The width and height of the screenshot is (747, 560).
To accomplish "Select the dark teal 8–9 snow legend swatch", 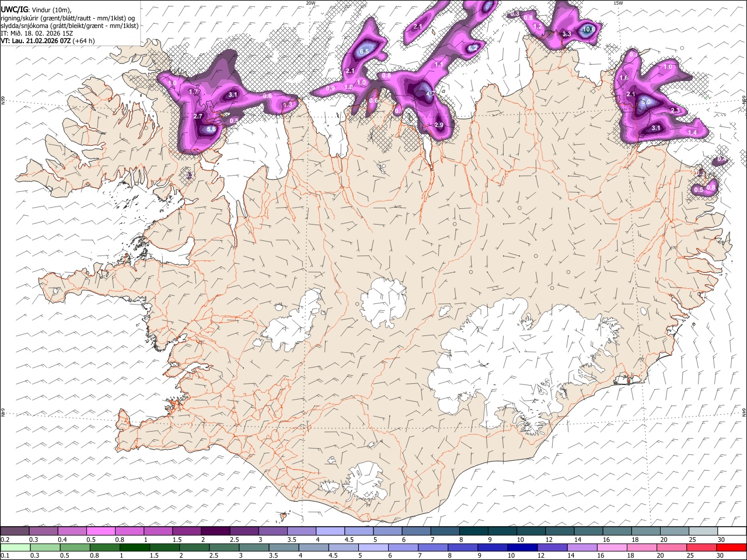I will click(473, 531).
